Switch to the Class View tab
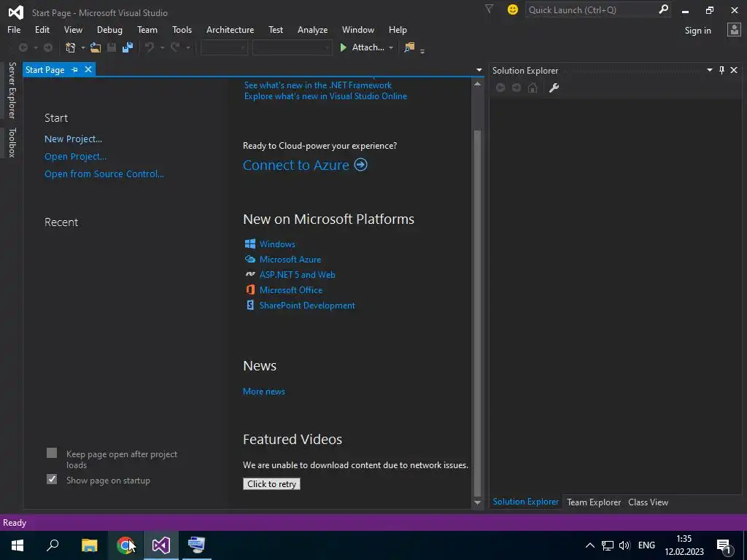The image size is (747, 560). tap(648, 502)
